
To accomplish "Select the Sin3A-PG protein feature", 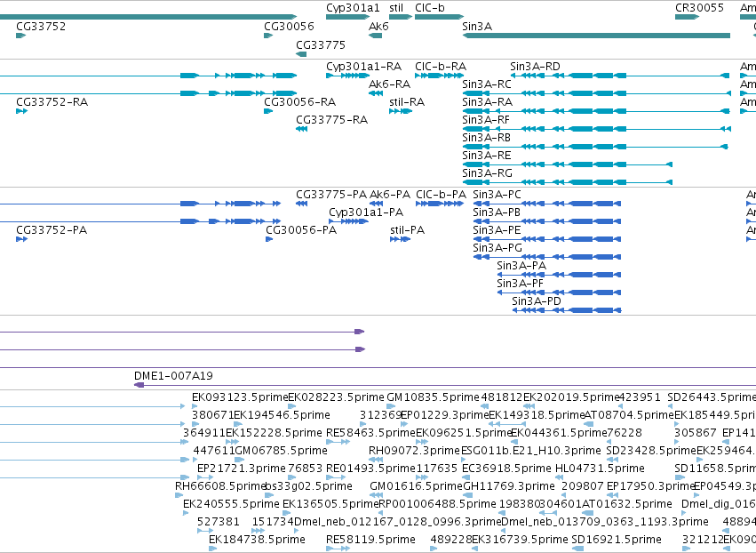I will [546, 257].
